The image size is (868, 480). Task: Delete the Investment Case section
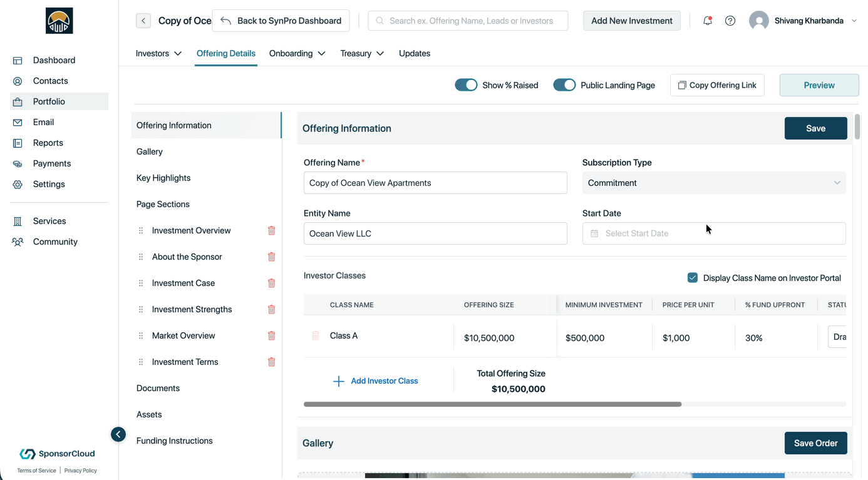[x=272, y=283]
